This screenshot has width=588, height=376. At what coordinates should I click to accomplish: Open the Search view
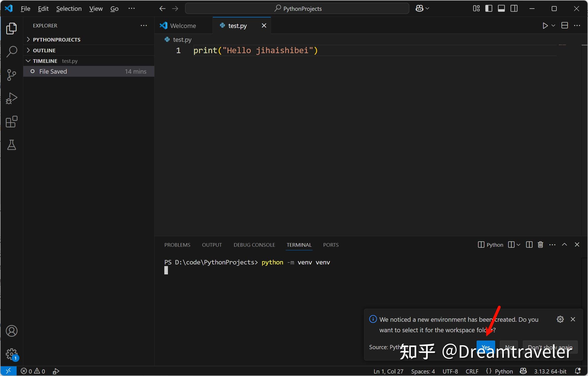point(11,51)
